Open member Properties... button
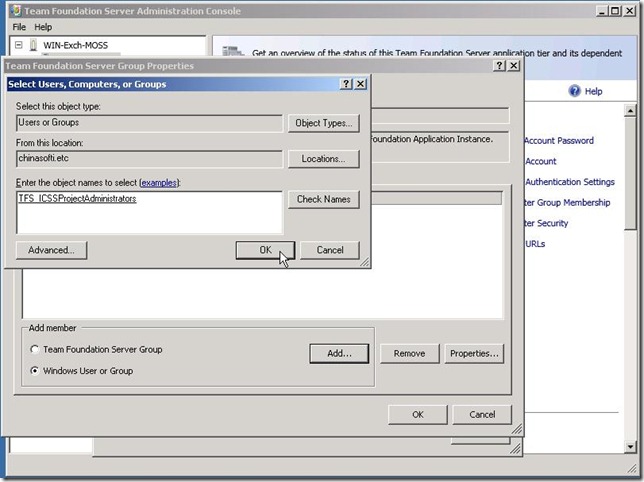644x482 pixels. 474,353
